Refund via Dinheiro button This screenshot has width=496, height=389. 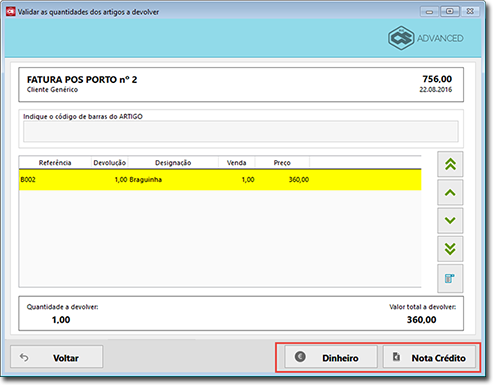pos(331,357)
